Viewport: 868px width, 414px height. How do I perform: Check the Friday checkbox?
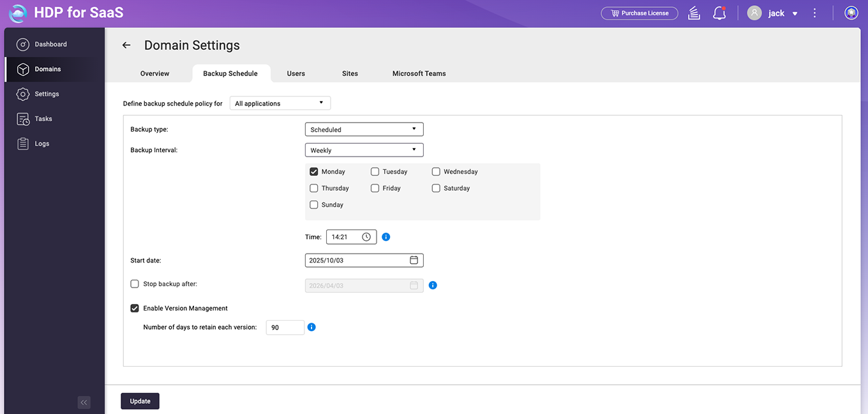[375, 188]
